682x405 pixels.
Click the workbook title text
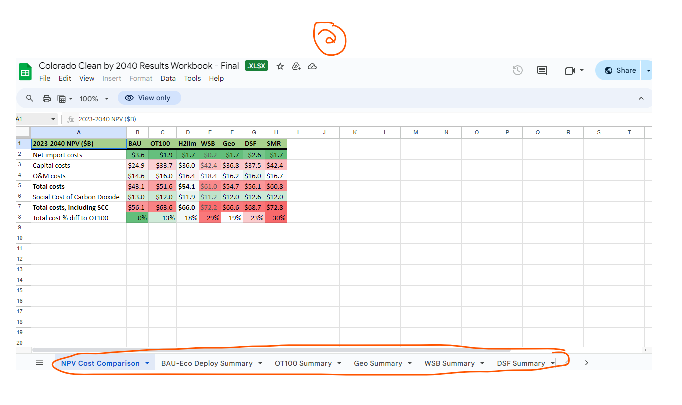pyautogui.click(x=139, y=66)
